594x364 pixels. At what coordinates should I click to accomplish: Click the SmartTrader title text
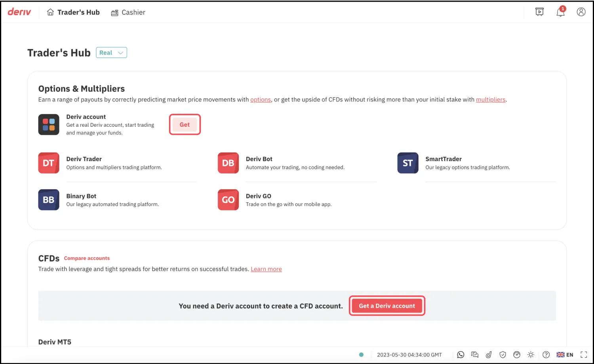pos(444,159)
